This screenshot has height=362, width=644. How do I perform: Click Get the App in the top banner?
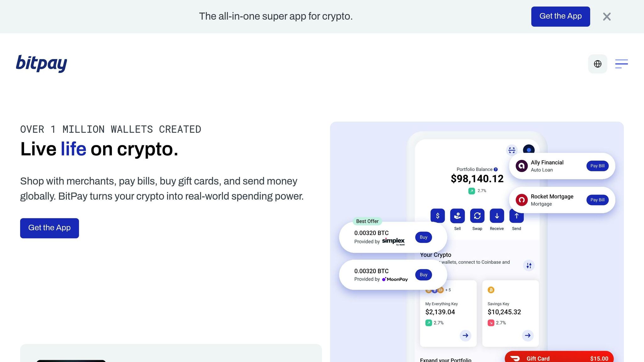(x=560, y=16)
